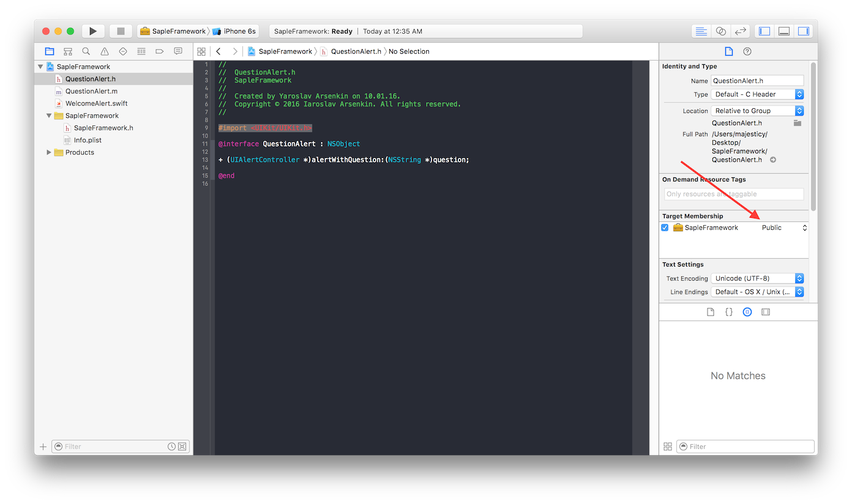The height and width of the screenshot is (504, 852).
Task: Go forward in editor history
Action: point(234,51)
